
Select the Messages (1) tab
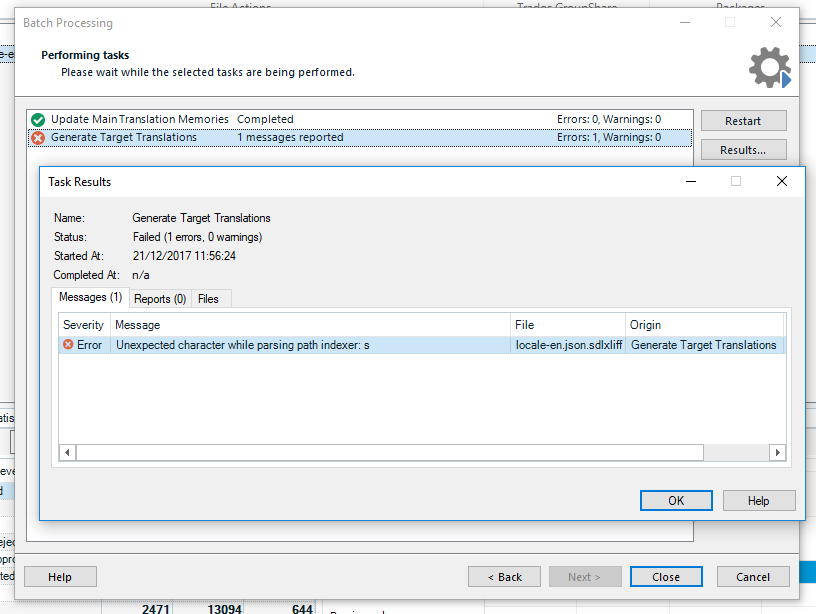click(90, 297)
